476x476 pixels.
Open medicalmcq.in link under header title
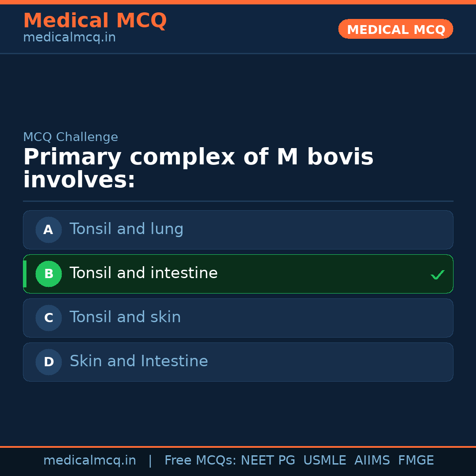[69, 37]
